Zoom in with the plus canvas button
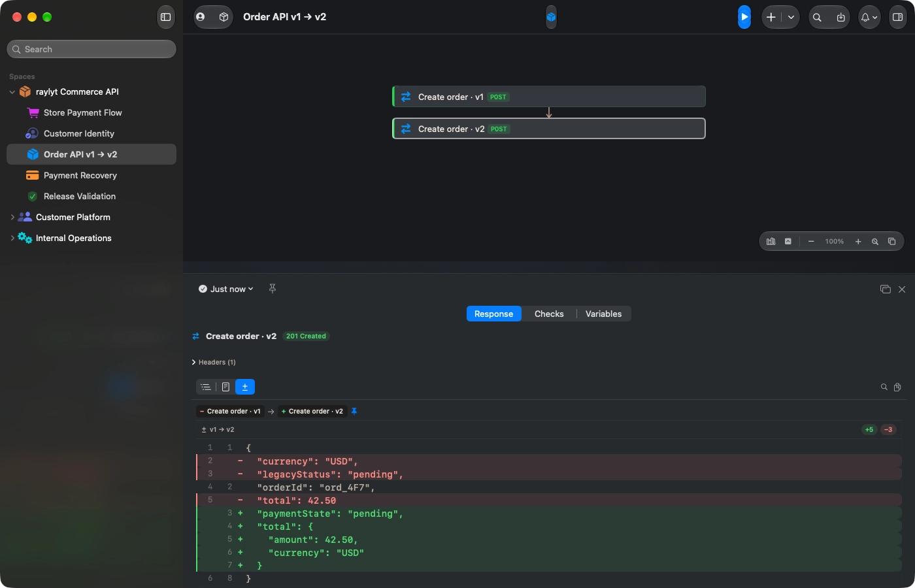This screenshot has width=915, height=588. tap(858, 242)
